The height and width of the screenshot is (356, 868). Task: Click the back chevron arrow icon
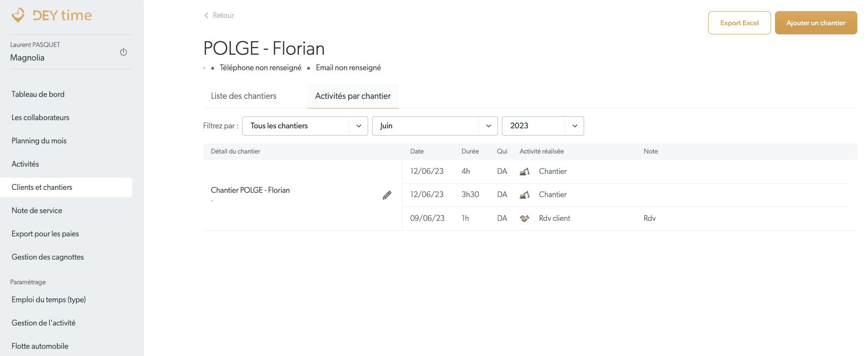[206, 15]
